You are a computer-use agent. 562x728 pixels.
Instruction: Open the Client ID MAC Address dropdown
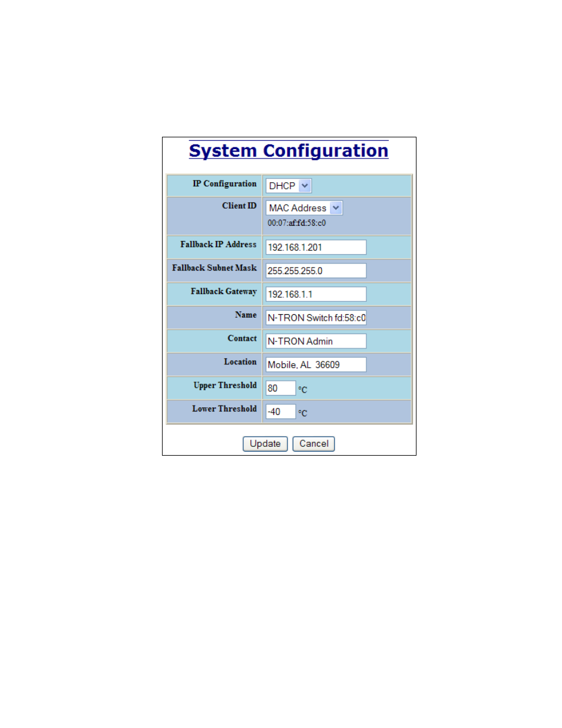304,208
